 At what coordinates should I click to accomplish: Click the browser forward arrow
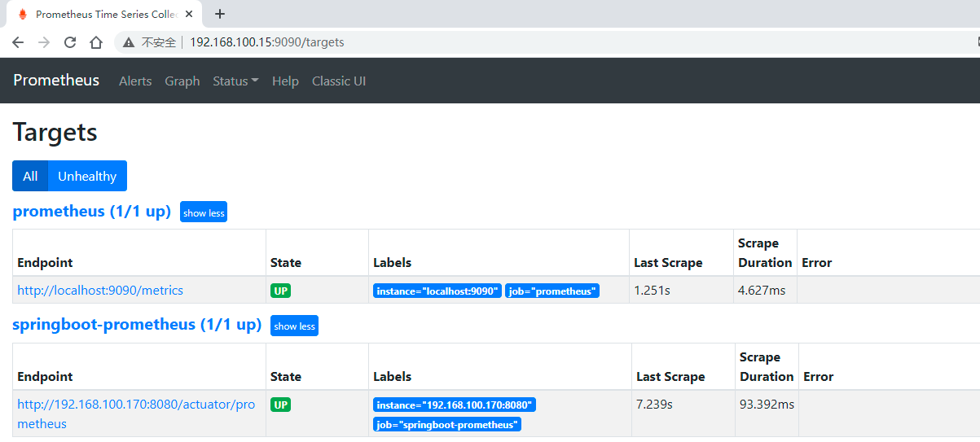pos(44,42)
